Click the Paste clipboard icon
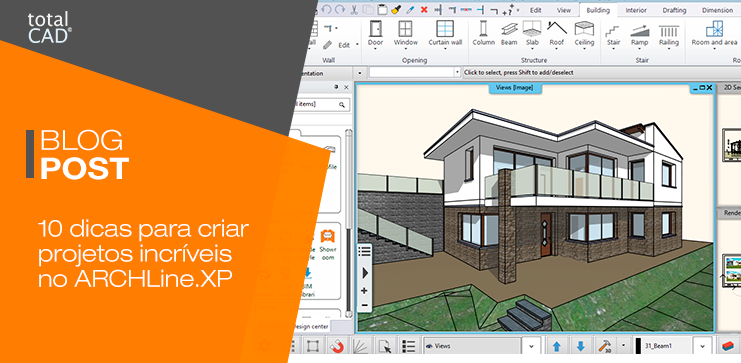This screenshot has width=741, height=363. pyautogui.click(x=382, y=9)
